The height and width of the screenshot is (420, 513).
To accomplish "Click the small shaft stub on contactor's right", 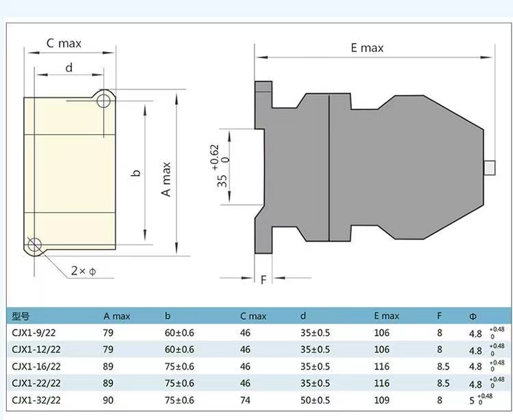I will tap(489, 167).
